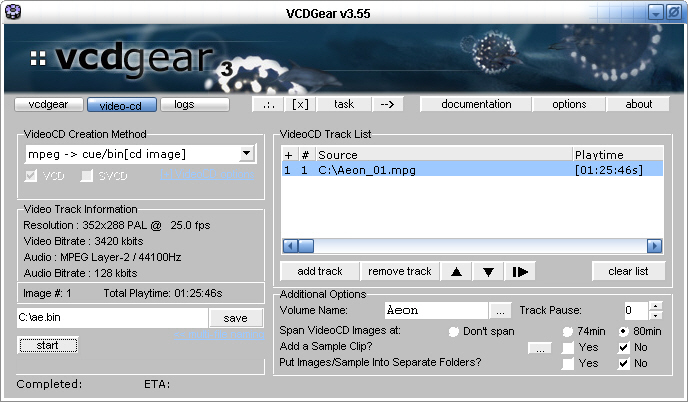Open the documentation menu
The image size is (688, 402).
click(476, 104)
